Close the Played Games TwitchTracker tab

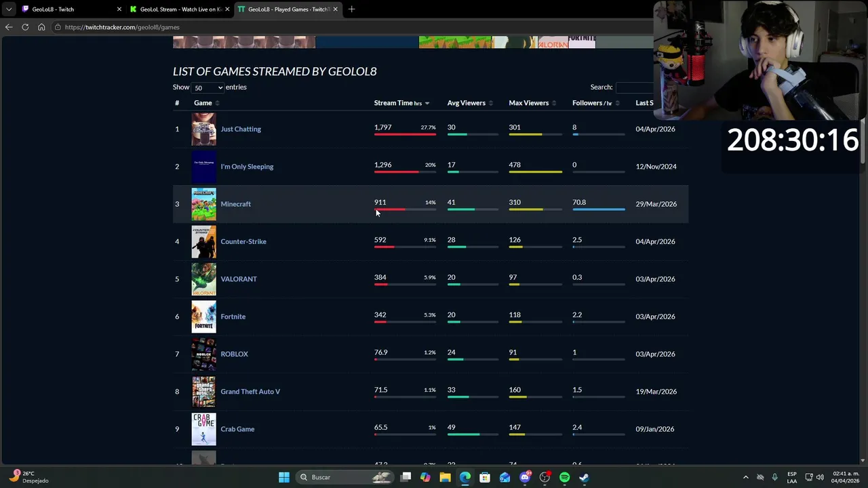tap(335, 9)
